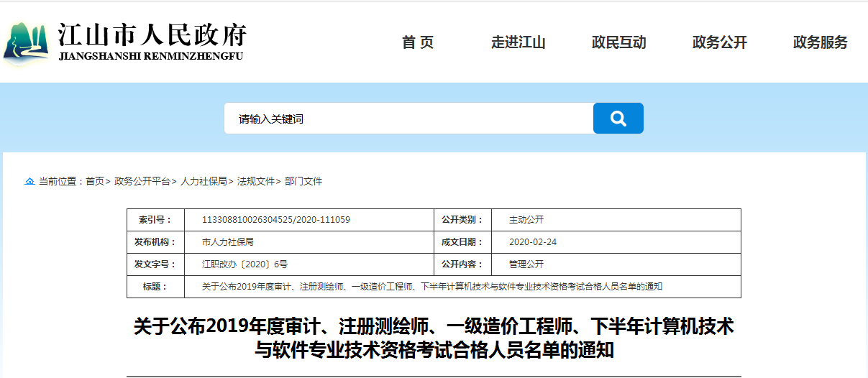Open the 走进江山 navigation menu item

518,42
